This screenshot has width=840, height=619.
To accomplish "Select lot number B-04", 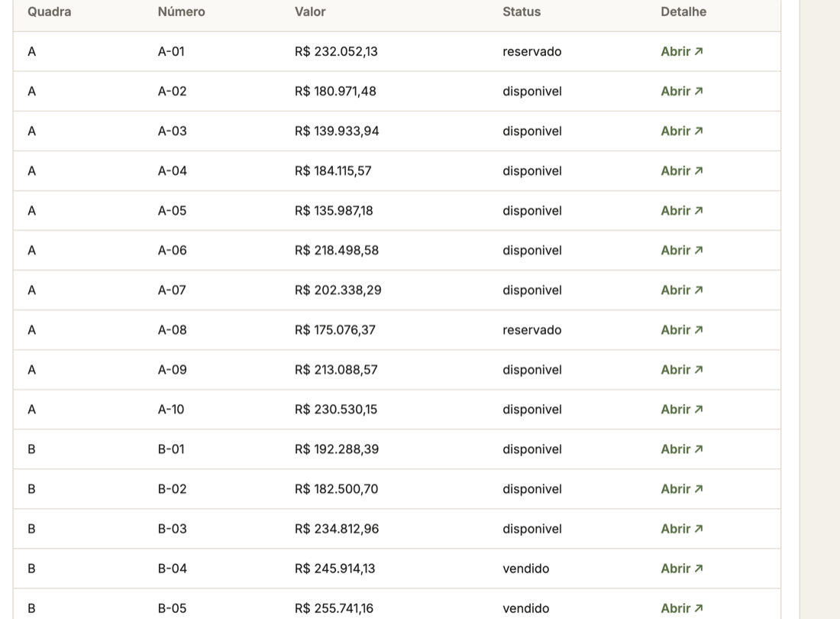I will pos(173,569).
